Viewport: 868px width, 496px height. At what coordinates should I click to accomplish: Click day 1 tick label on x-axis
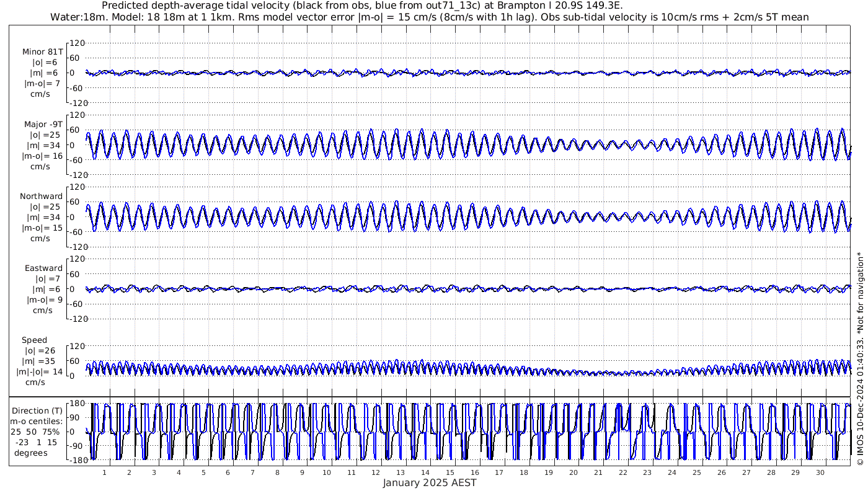coord(104,473)
